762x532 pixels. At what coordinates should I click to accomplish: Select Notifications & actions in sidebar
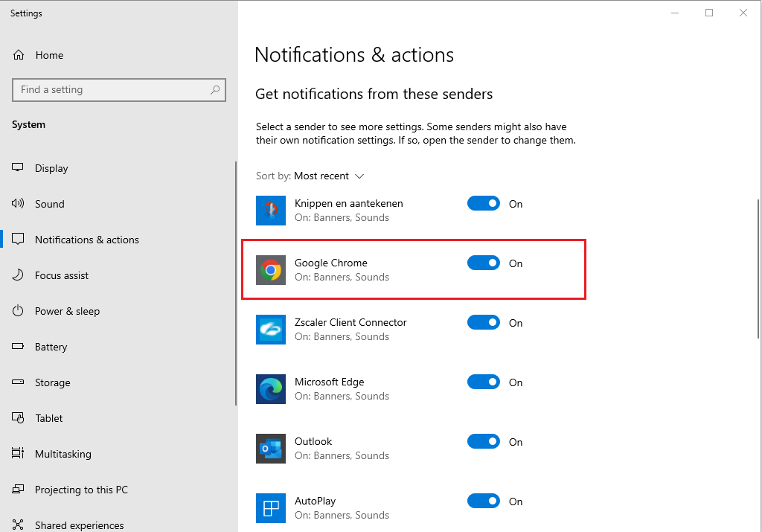coord(86,240)
